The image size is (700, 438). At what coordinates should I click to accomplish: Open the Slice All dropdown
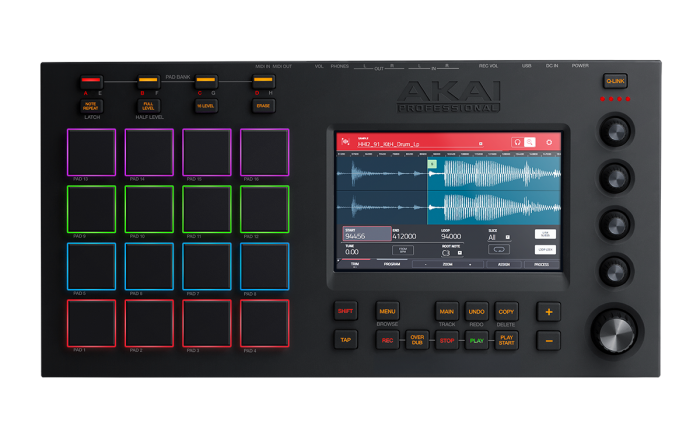tap(499, 237)
